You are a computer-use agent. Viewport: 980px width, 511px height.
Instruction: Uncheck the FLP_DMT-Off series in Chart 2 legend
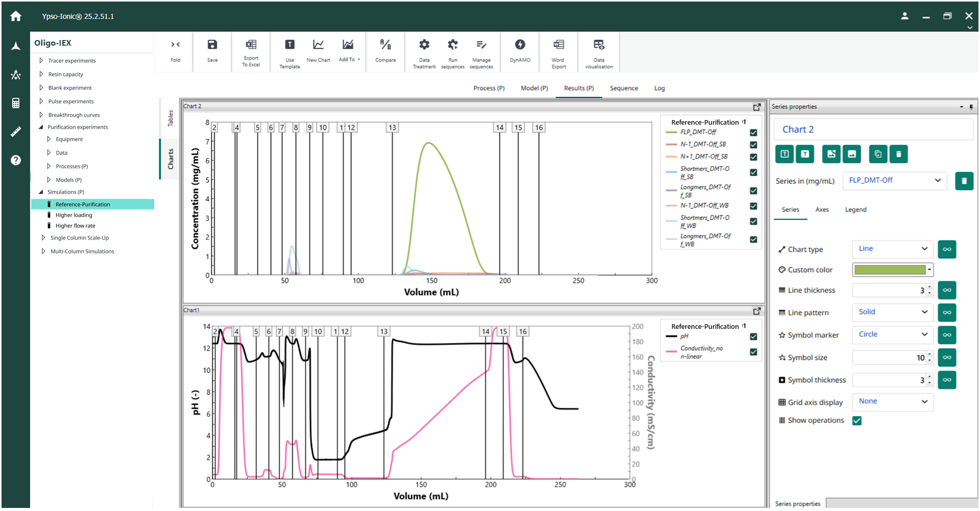pyautogui.click(x=753, y=132)
